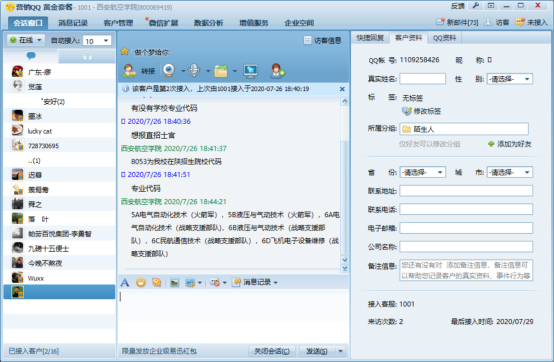Click the 联系地址 input field
This screenshot has height=362, width=554.
(466, 191)
